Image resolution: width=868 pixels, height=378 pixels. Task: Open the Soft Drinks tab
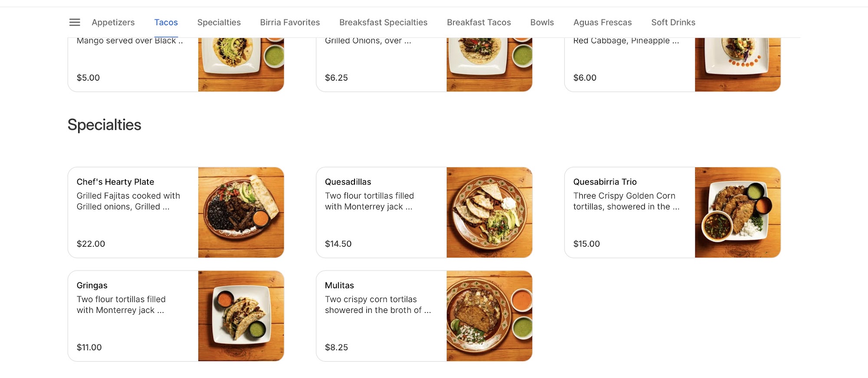click(x=673, y=23)
